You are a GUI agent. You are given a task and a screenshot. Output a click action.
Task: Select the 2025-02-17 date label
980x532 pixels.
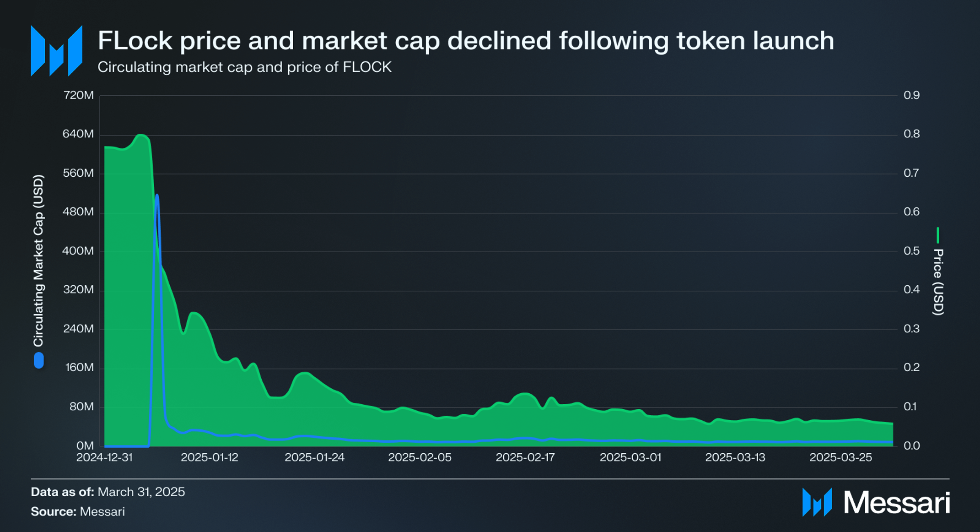tap(525, 457)
